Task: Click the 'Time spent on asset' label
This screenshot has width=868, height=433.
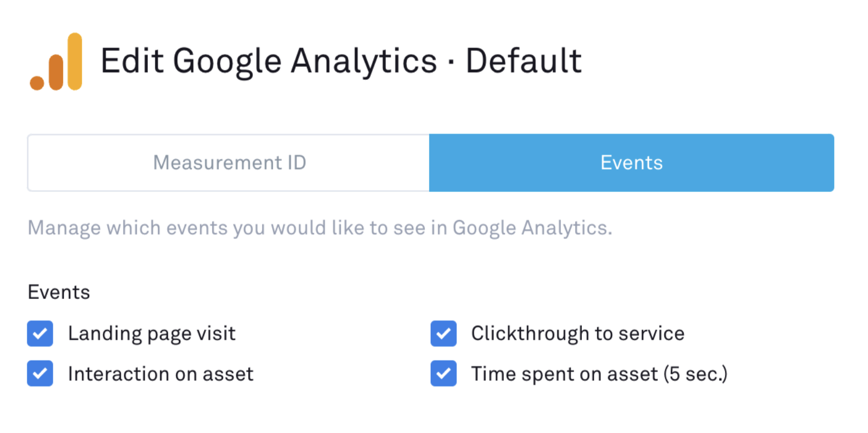Action: (564, 374)
